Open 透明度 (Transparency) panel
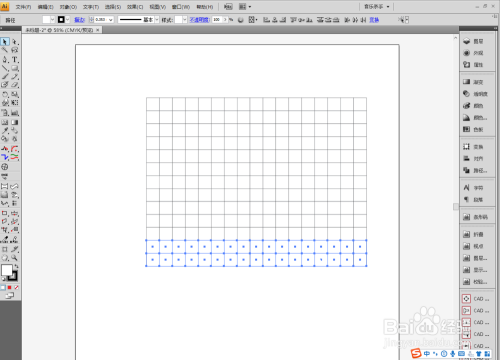This screenshot has width=500, height=360. (x=477, y=94)
